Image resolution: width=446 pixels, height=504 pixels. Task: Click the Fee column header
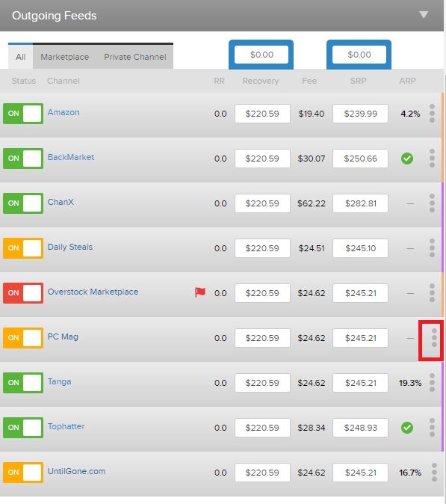(x=309, y=81)
